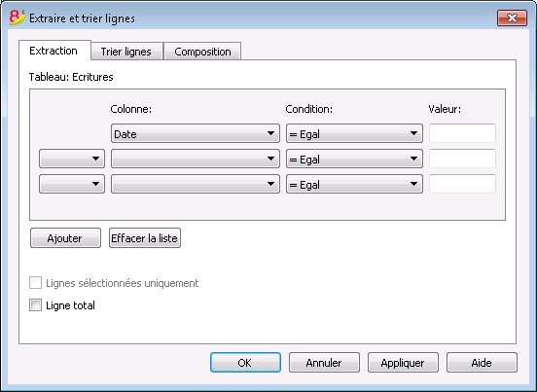Switch to the Trier lignes tab
This screenshot has height=392, width=537.
[126, 52]
